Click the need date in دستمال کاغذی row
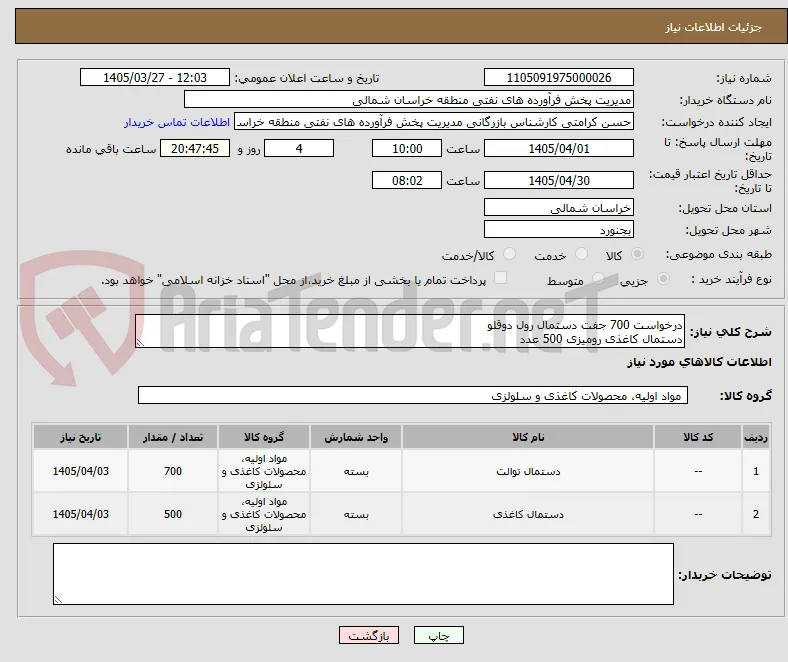The width and height of the screenshot is (788, 662). tap(80, 514)
